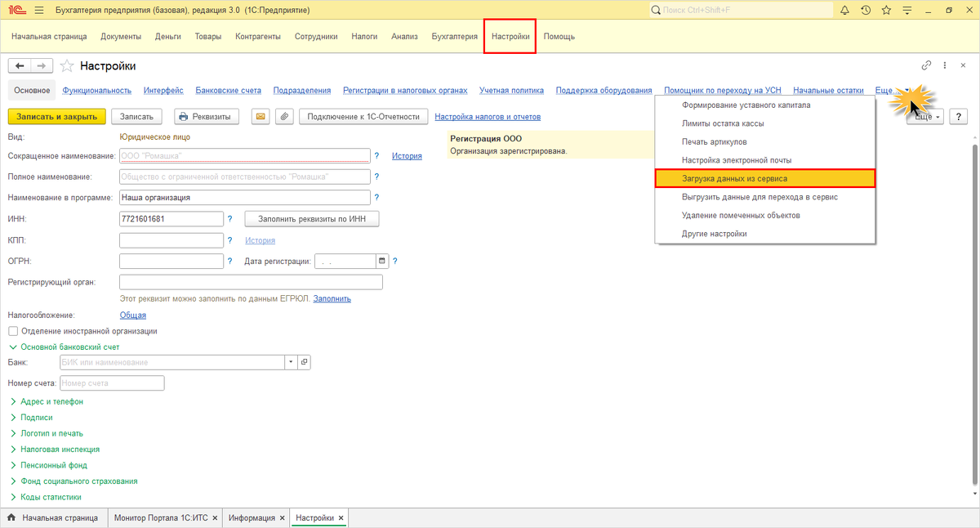Screen dimensions: 980x528
Task: Focus the ИНН input field
Action: 171,219
